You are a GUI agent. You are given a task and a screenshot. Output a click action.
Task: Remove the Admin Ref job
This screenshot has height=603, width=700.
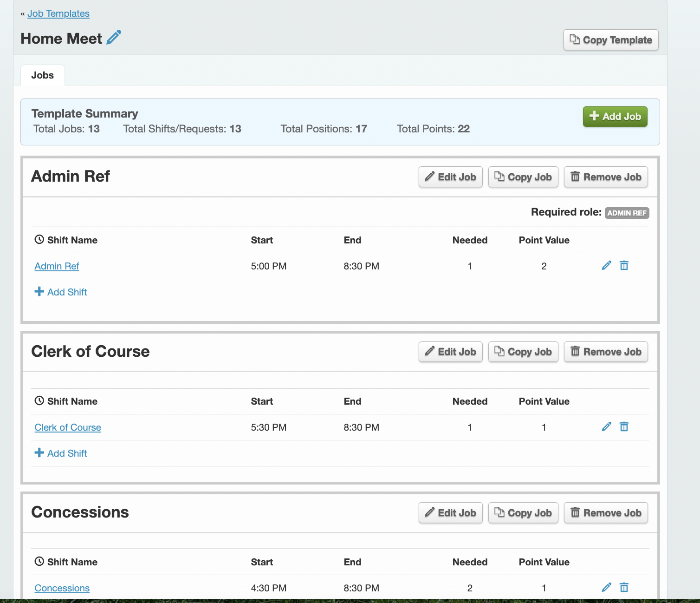pos(605,177)
